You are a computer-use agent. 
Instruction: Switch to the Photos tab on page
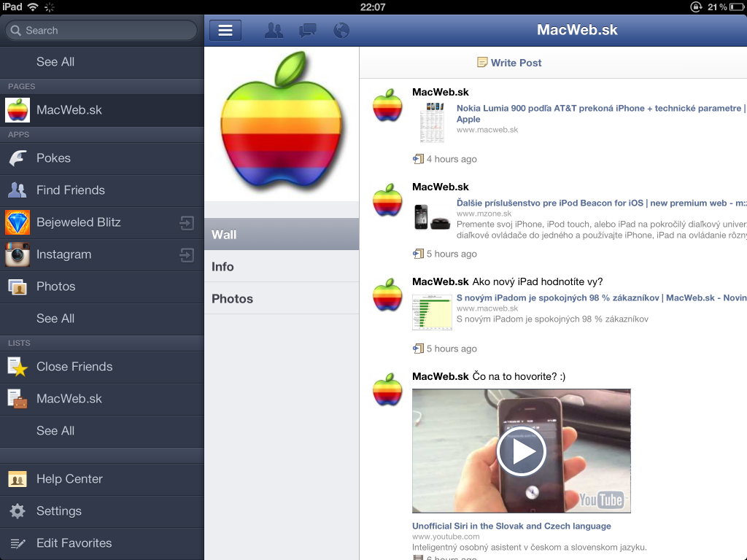tap(282, 298)
